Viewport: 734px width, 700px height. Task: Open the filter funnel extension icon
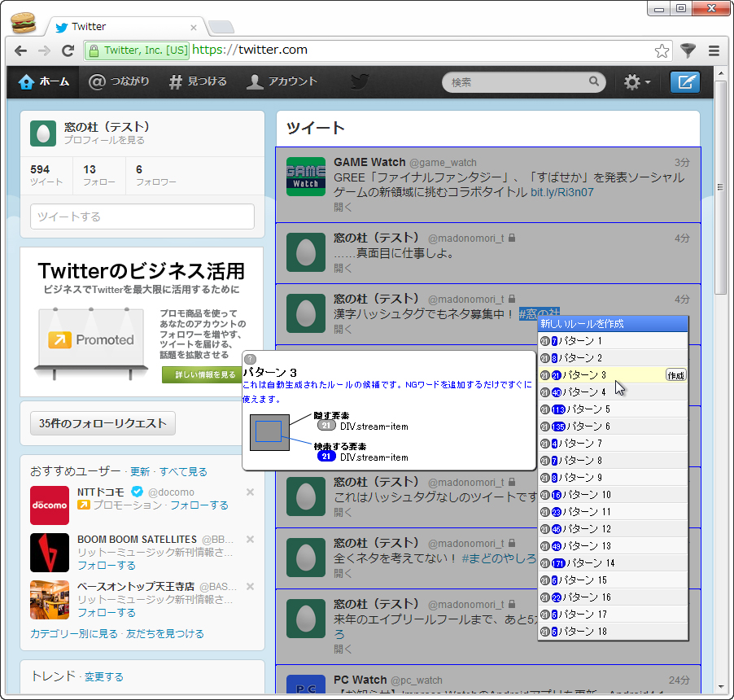click(688, 50)
